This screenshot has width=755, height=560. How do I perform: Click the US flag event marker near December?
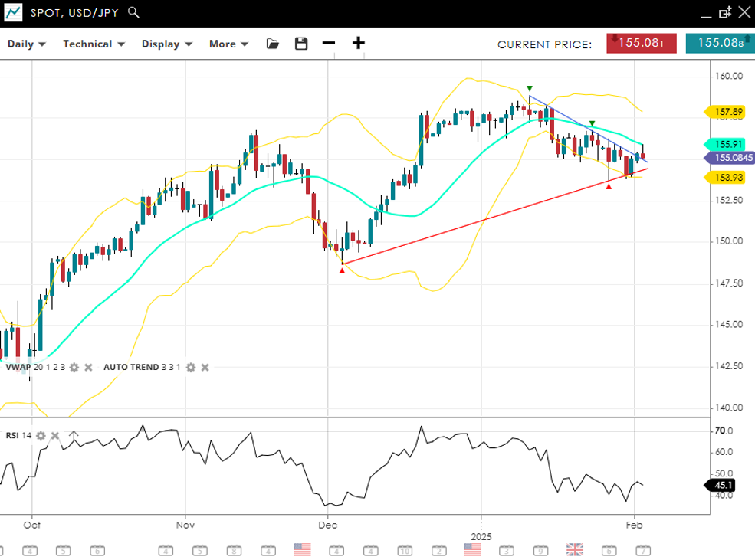[302, 549]
